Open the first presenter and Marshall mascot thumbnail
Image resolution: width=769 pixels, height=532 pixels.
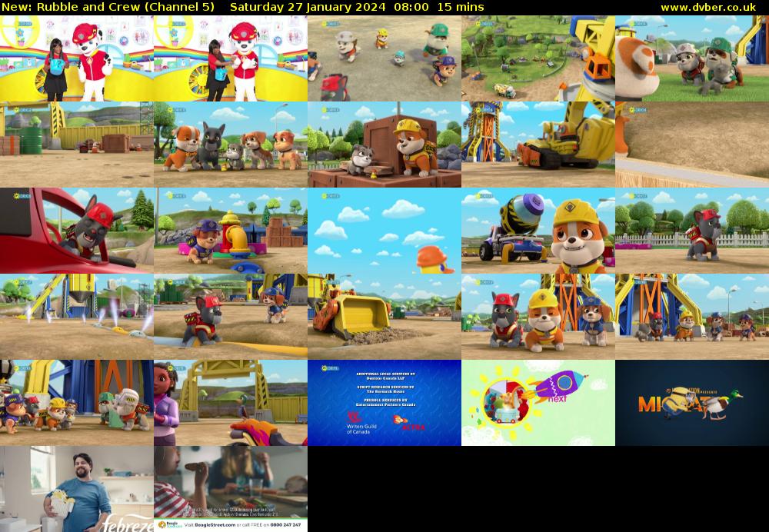pyautogui.click(x=76, y=58)
